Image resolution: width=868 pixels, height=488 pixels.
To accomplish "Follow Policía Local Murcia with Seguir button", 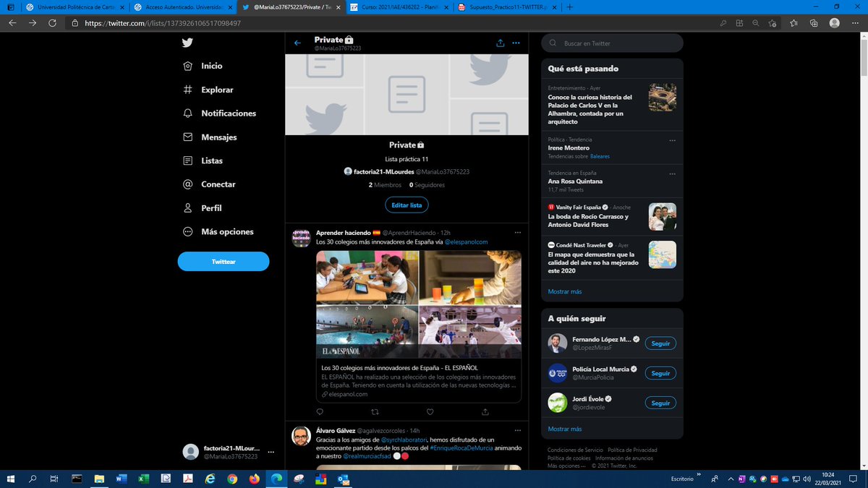I will pos(660,373).
